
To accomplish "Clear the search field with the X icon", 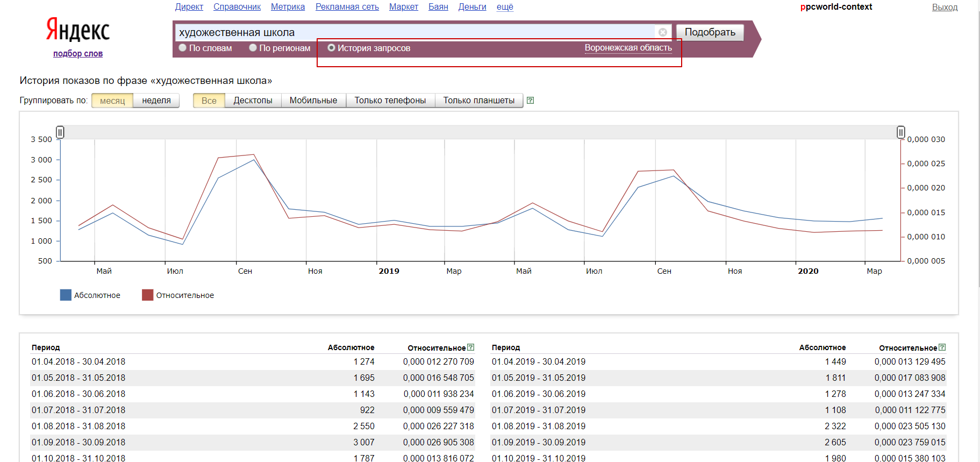I will (x=663, y=32).
